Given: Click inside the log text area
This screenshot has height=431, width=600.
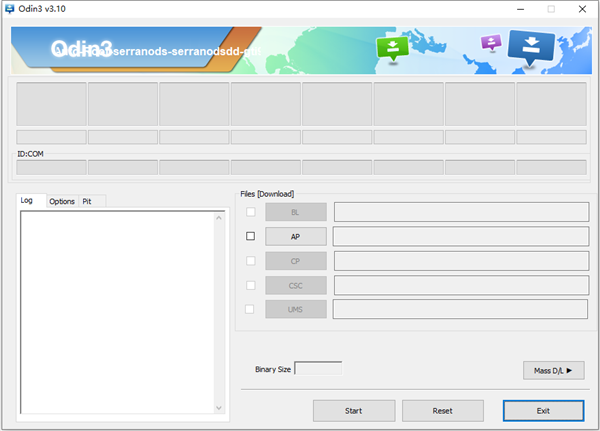Looking at the screenshot, I should 117,312.
